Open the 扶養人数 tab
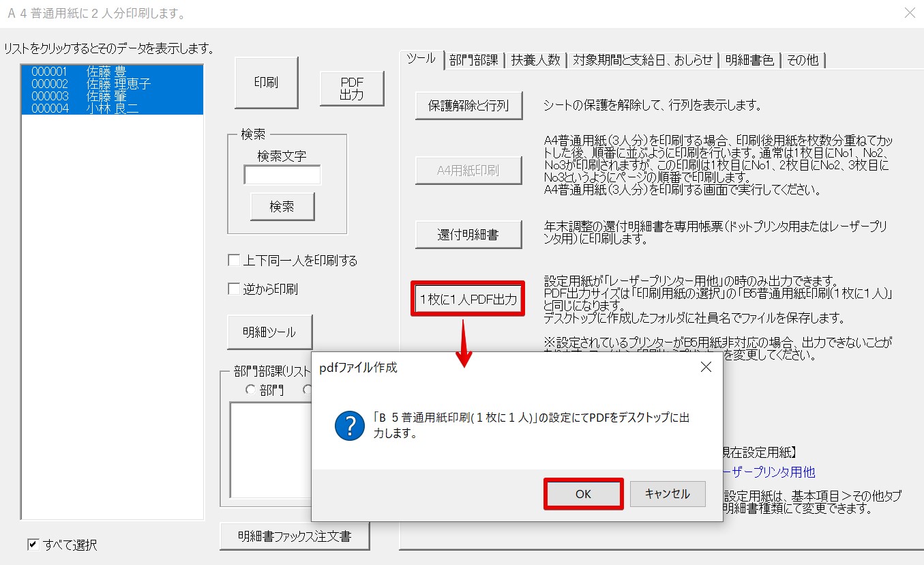Screen dimensions: 924x565 (536, 60)
